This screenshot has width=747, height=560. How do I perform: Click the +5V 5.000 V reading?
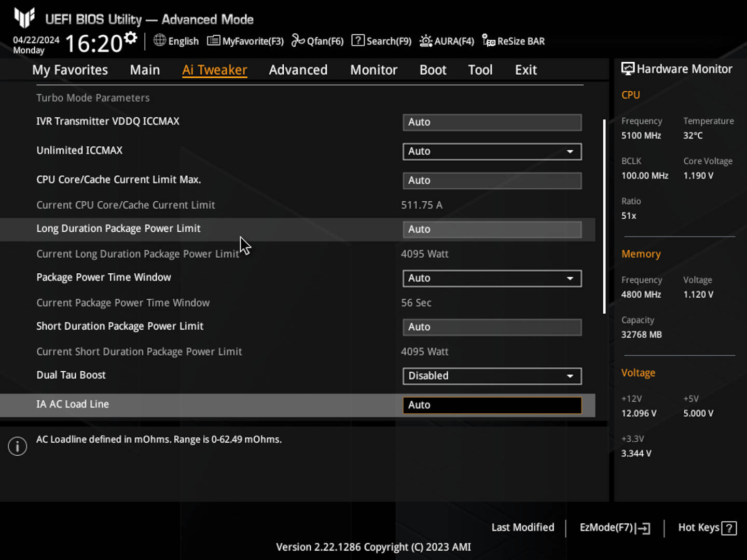click(x=698, y=413)
